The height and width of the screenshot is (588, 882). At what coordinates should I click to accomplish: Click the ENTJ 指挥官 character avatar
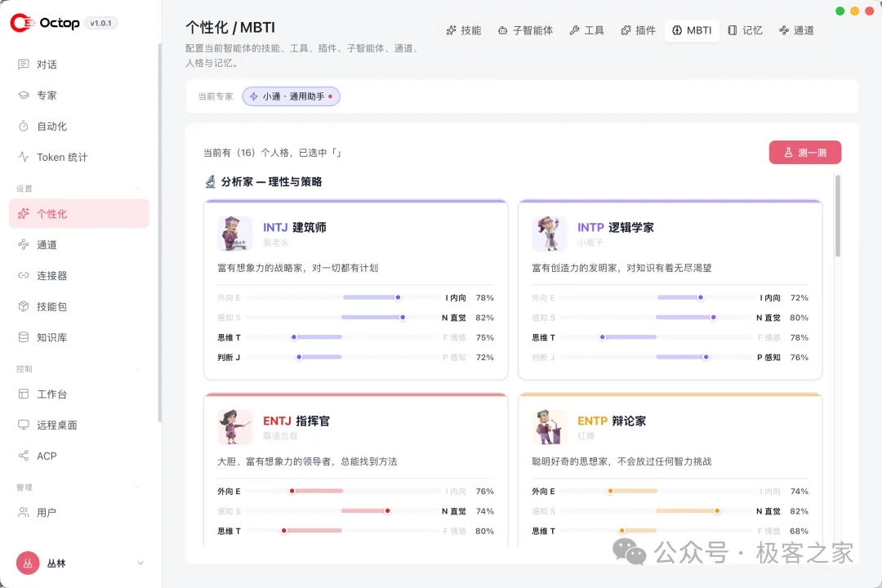235,426
